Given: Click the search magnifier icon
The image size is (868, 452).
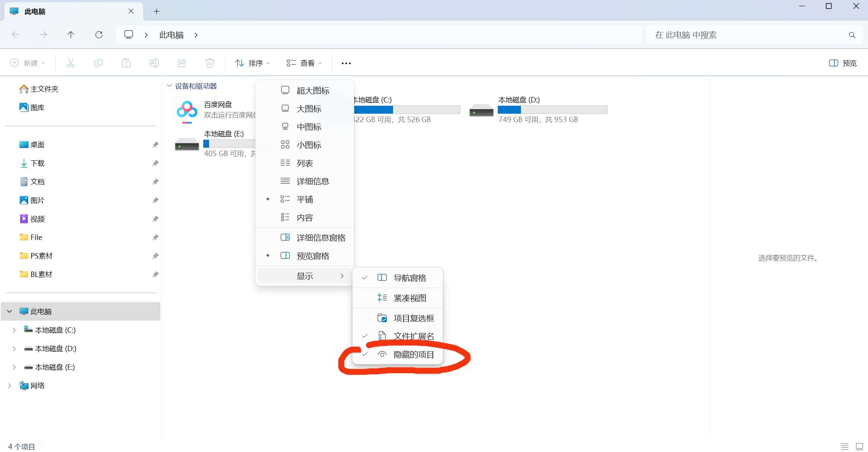Looking at the screenshot, I should [x=852, y=35].
